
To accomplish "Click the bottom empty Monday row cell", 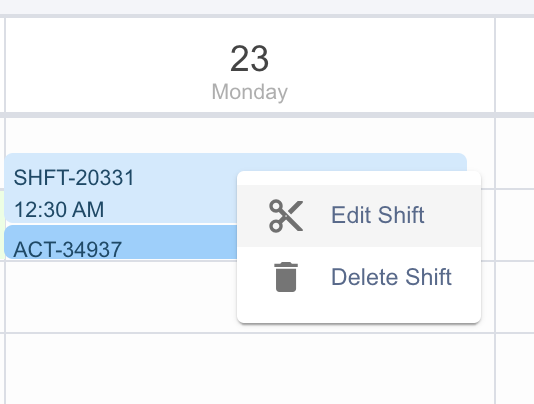I will coord(250,369).
